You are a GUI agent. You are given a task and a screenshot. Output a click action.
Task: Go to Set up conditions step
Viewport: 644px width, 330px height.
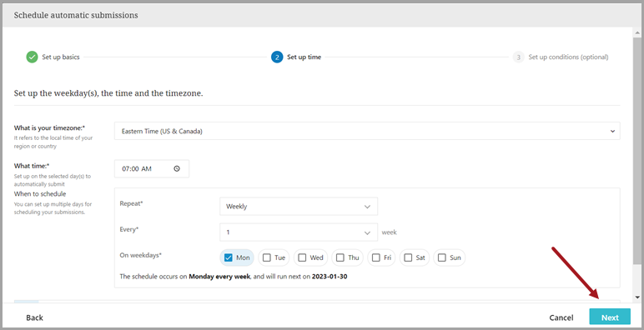(568, 57)
